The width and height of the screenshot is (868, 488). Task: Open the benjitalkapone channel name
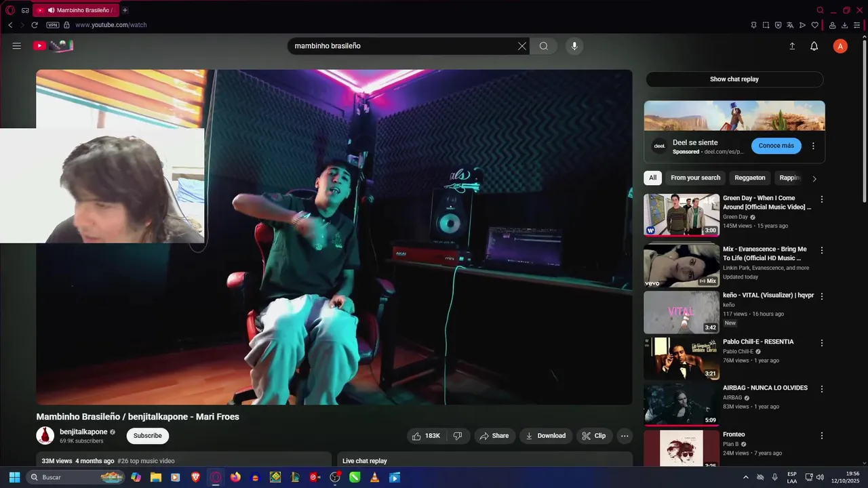click(83, 432)
